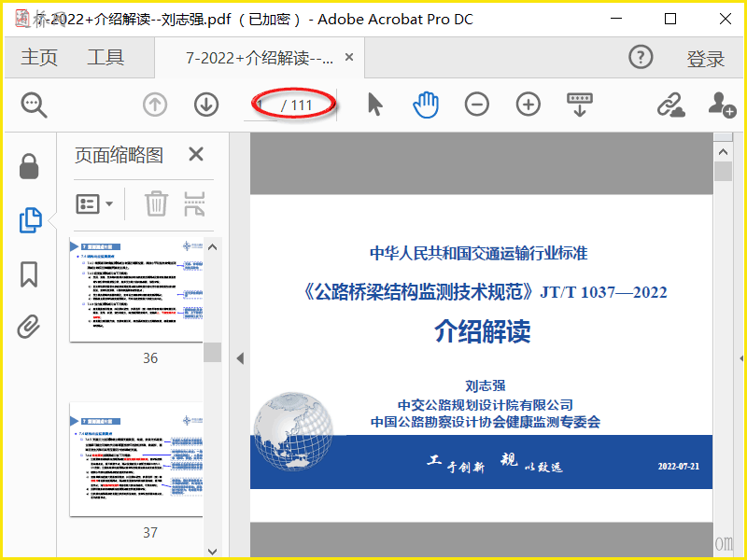The width and height of the screenshot is (747, 560).
Task: Open thumbnail options dropdown menu
Action: coord(94,204)
